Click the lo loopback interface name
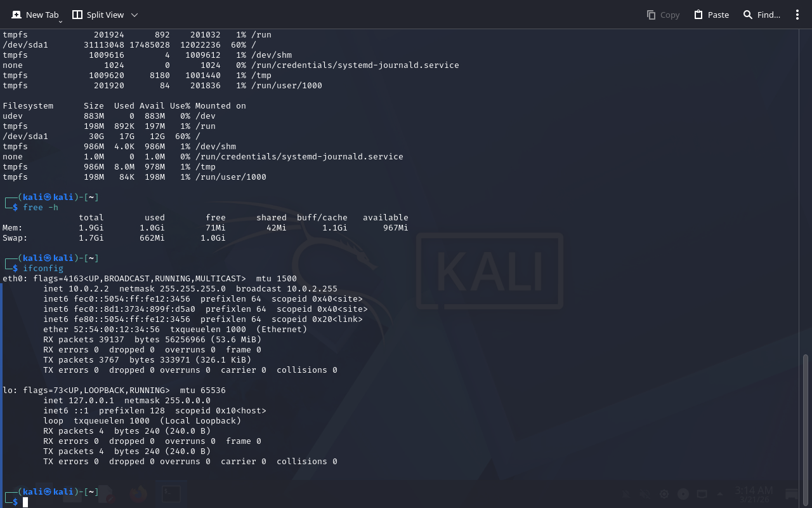The height and width of the screenshot is (508, 812). click(8, 391)
